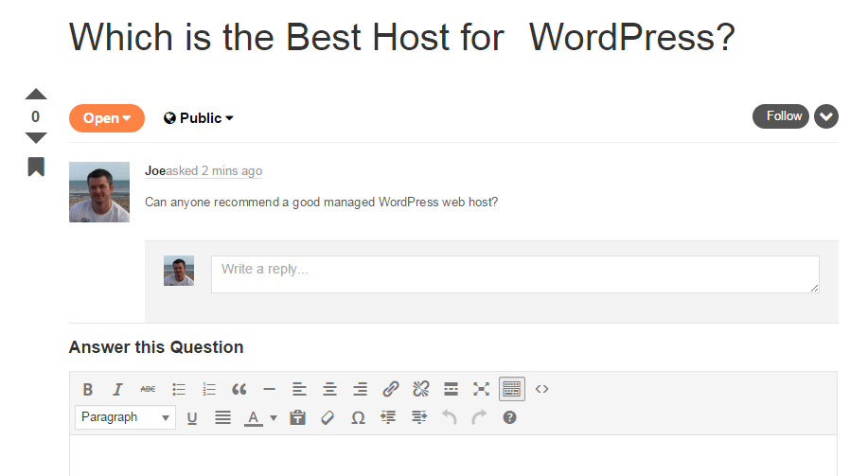868x476 pixels.
Task: Open Joe's profile link
Action: [155, 171]
